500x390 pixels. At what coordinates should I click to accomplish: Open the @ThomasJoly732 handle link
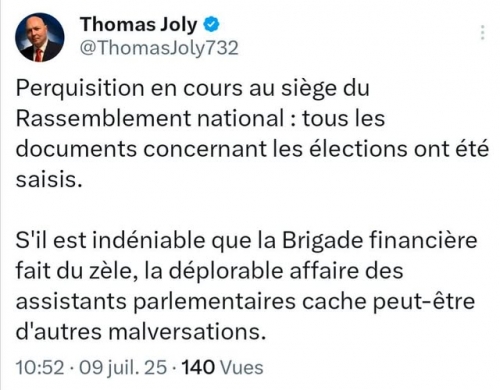(x=159, y=48)
